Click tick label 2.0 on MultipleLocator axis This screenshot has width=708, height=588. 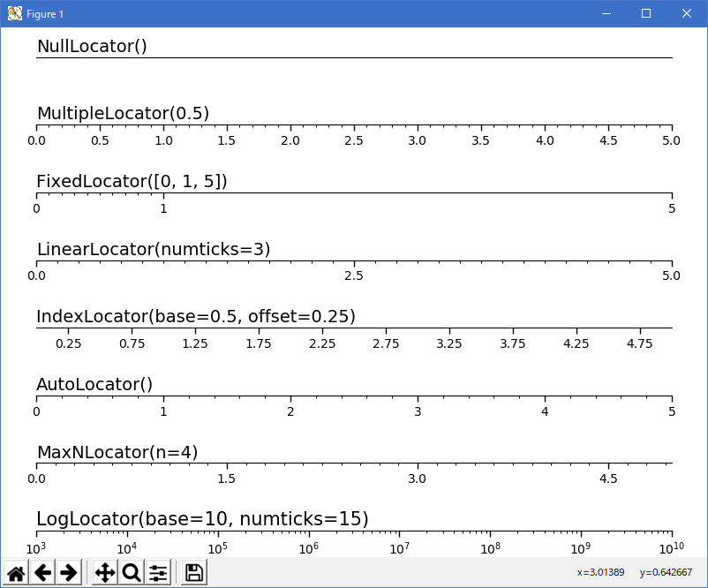click(x=290, y=141)
